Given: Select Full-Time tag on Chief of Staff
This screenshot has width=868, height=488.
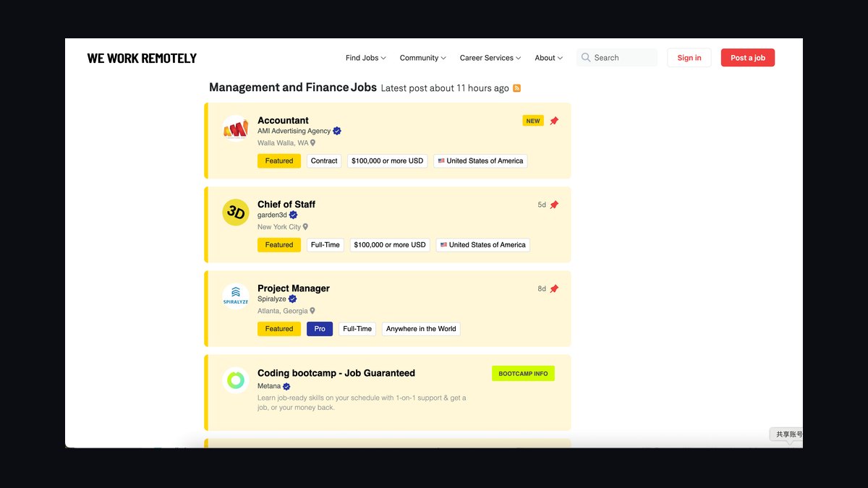Looking at the screenshot, I should point(325,244).
